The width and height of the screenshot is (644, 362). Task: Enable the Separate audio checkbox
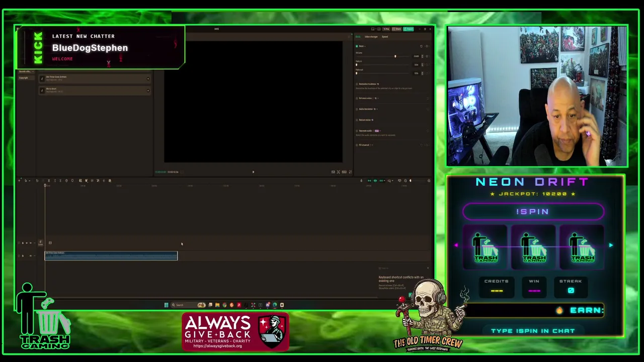point(357,131)
